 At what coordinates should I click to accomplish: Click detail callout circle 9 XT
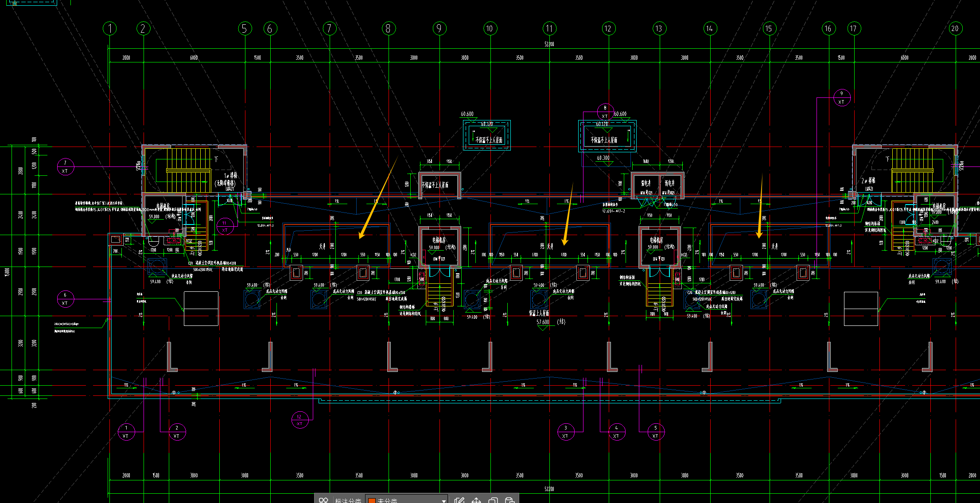click(x=841, y=97)
